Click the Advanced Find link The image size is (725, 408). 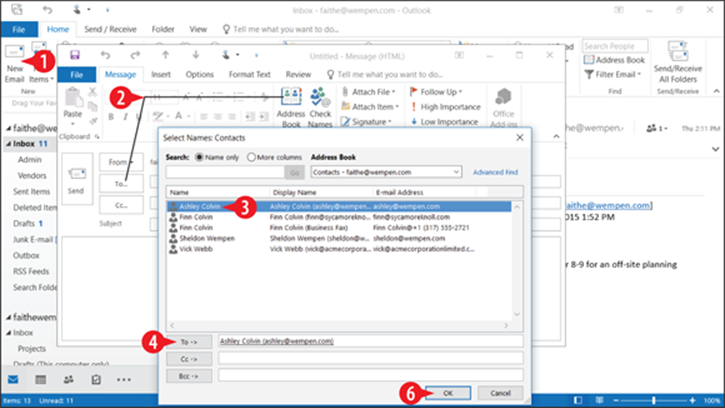click(x=495, y=172)
